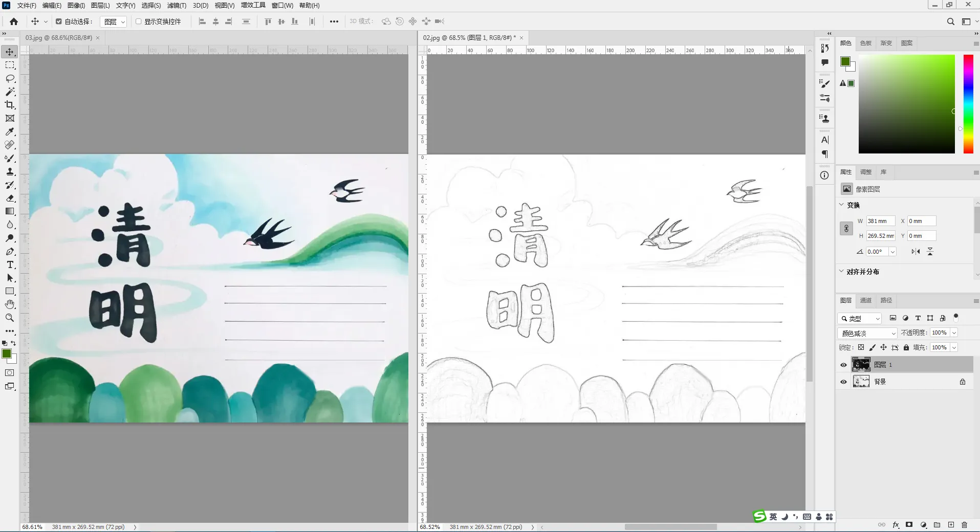Enable the 显示变换控件 checkbox
Screen dimensions: 980x532
pyautogui.click(x=138, y=21)
